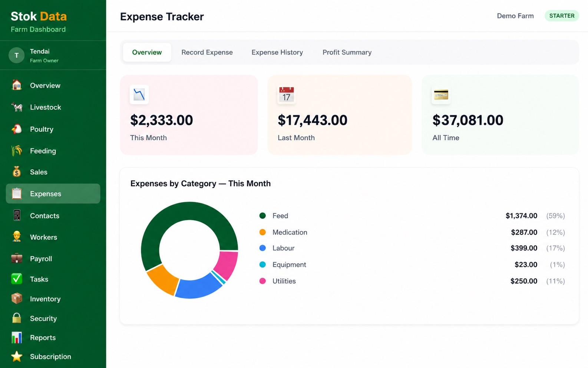The image size is (588, 368).
Task: Click the Workers hard-hat icon
Action: [x=17, y=237]
